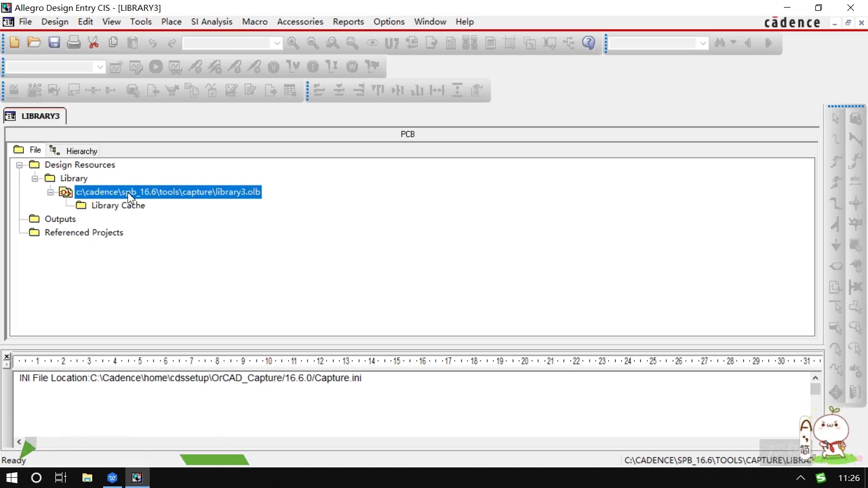This screenshot has width=868, height=488.
Task: Click the binoculars Find icon
Action: point(720,43)
